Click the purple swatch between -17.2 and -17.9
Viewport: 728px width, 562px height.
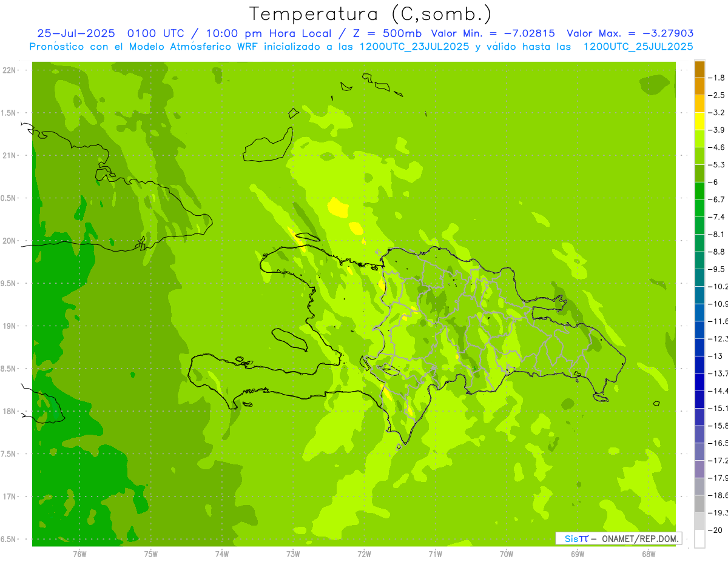[699, 469]
